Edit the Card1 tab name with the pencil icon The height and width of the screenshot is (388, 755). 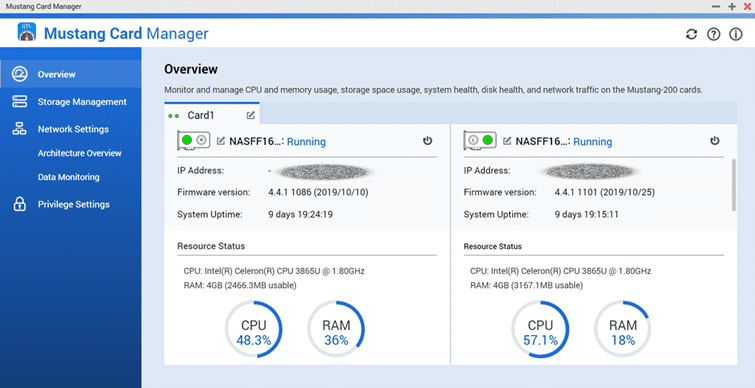tap(251, 116)
